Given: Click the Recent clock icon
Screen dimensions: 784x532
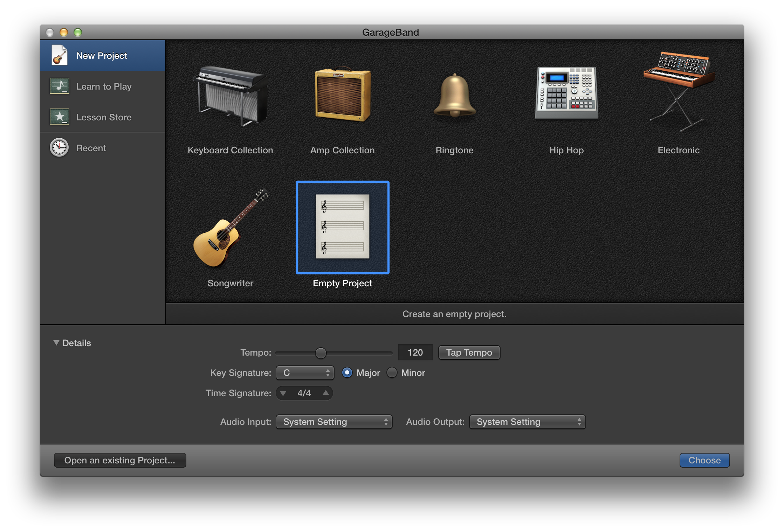Looking at the screenshot, I should coord(59,148).
